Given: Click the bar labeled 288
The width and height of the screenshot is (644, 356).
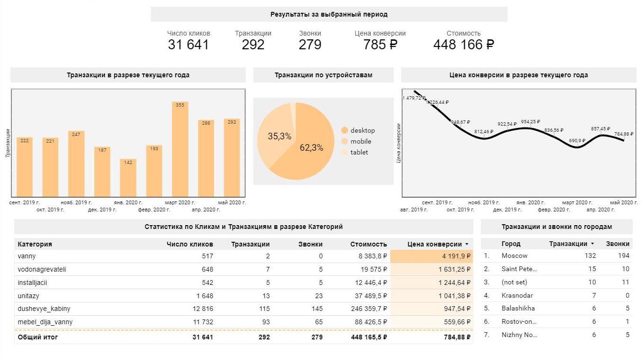Looking at the screenshot, I should point(206,158).
